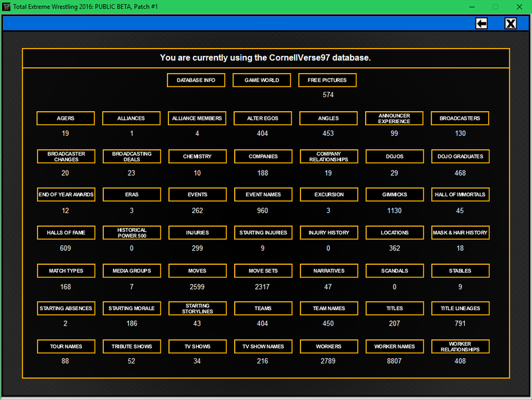The image size is (532, 400).
Task: Open Starting Absences editor
Action: (66, 308)
